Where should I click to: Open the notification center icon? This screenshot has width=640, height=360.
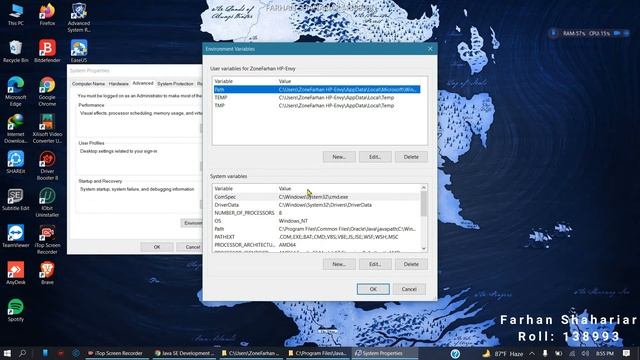pos(627,353)
